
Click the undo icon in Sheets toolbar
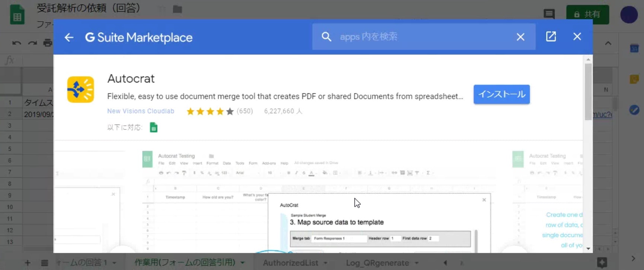16,43
